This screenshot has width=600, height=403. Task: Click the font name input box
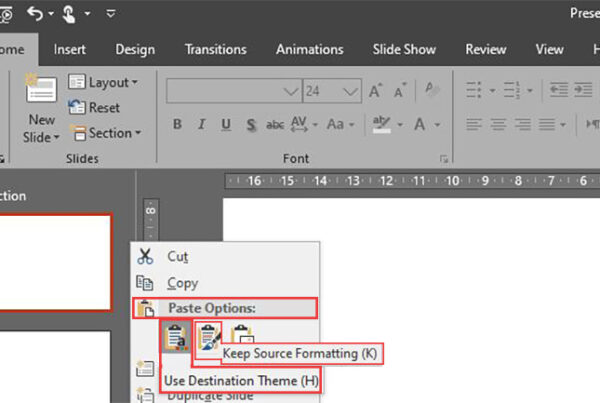tap(225, 91)
